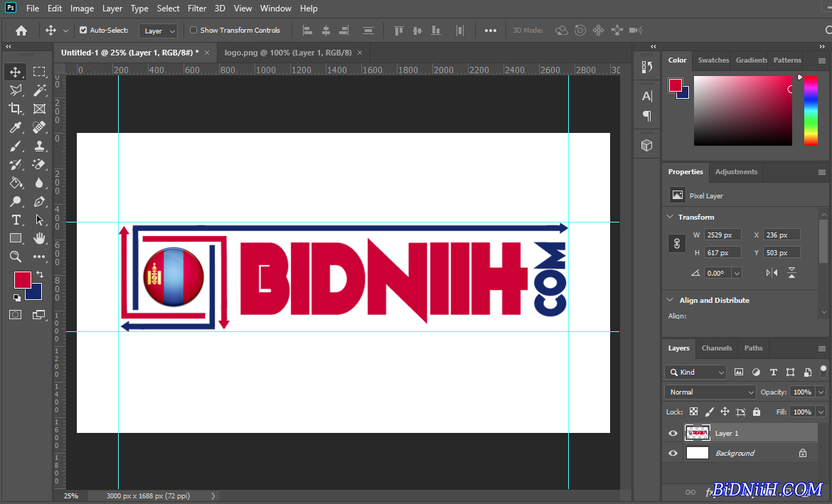Screen dimensions: 832x504
Task: Toggle Lock position
Action: coord(725,412)
